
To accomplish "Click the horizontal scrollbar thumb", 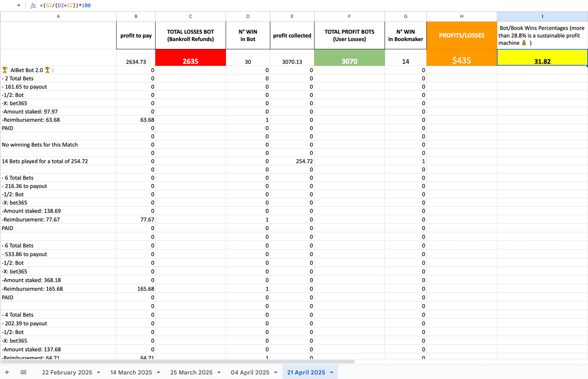I will pyautogui.click(x=178, y=362).
